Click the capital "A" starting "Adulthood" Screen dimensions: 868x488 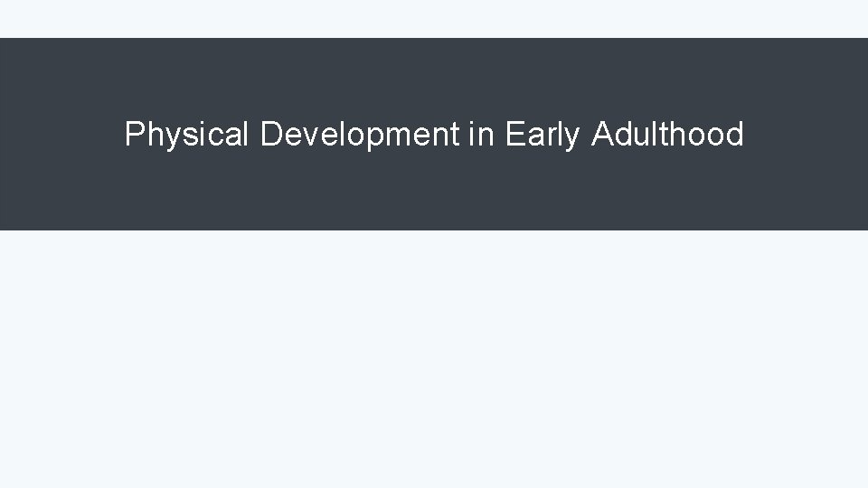tap(602, 135)
